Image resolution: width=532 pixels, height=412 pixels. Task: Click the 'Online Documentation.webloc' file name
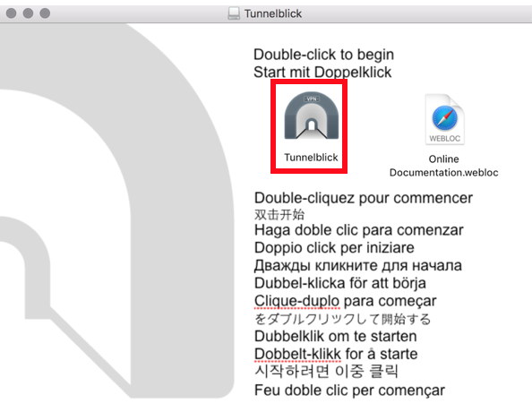444,166
